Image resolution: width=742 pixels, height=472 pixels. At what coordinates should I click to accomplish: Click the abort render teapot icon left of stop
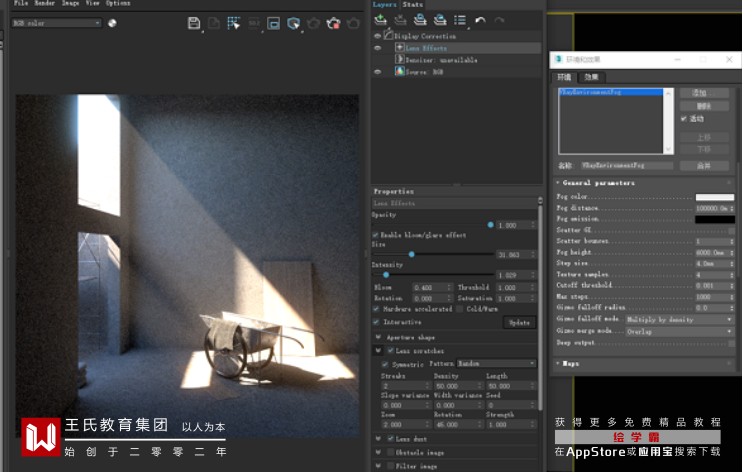pos(313,23)
